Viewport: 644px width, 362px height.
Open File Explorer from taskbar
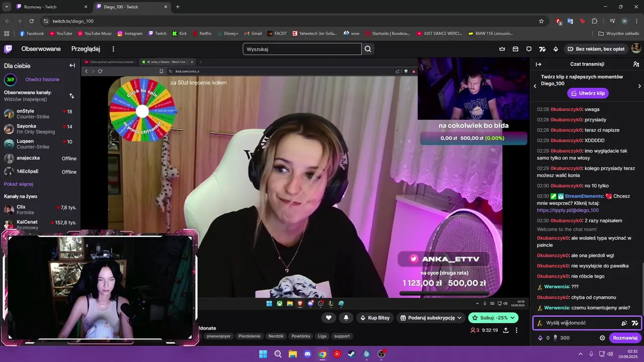tap(293, 354)
